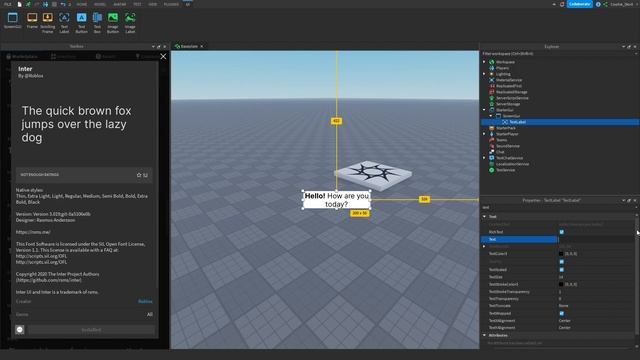Screen dimensions: 640x360
Task: Insert a Text Box element
Action: tap(97, 22)
